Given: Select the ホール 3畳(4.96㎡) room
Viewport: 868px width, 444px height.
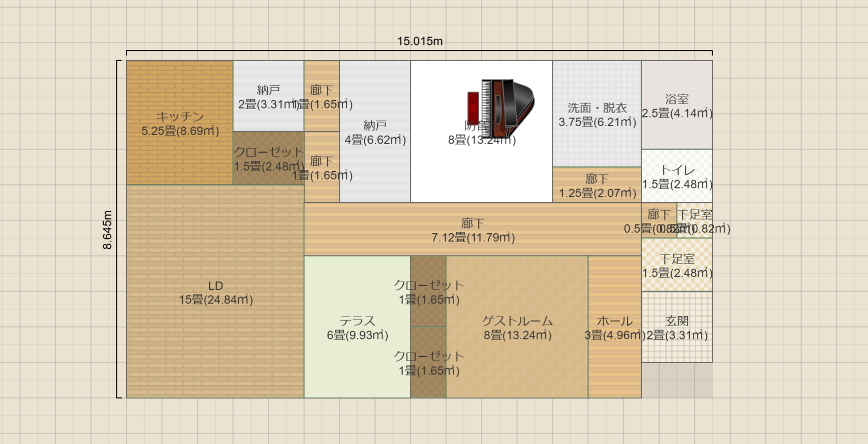Looking at the screenshot, I should tap(615, 327).
